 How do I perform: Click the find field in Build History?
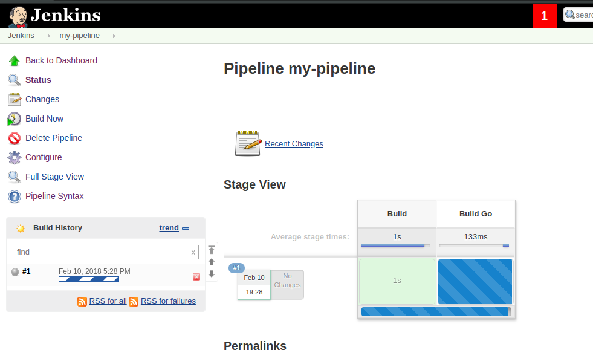click(106, 252)
